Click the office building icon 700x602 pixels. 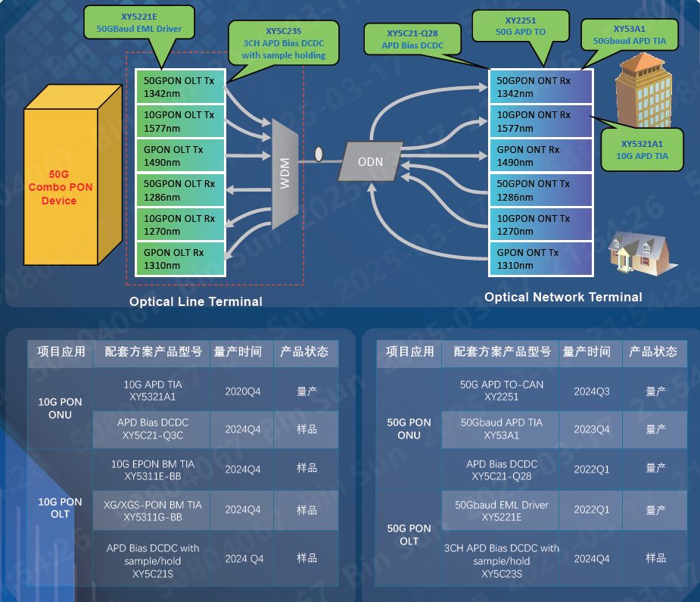[x=642, y=89]
